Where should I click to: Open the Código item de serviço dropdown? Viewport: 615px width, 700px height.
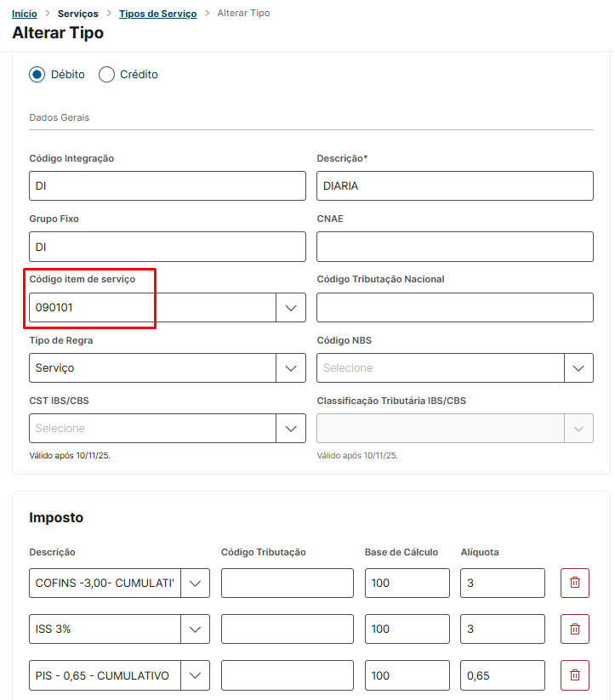291,308
